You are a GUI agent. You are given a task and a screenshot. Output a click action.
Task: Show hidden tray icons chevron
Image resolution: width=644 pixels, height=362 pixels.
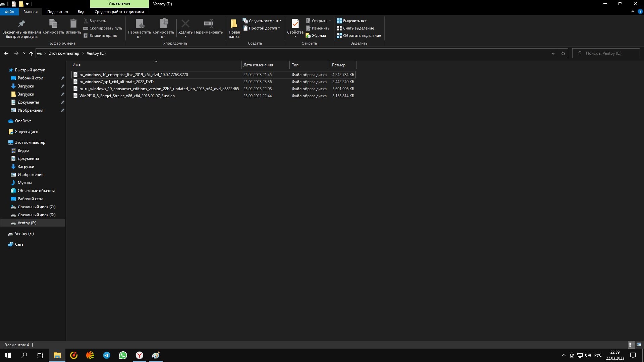click(x=563, y=355)
